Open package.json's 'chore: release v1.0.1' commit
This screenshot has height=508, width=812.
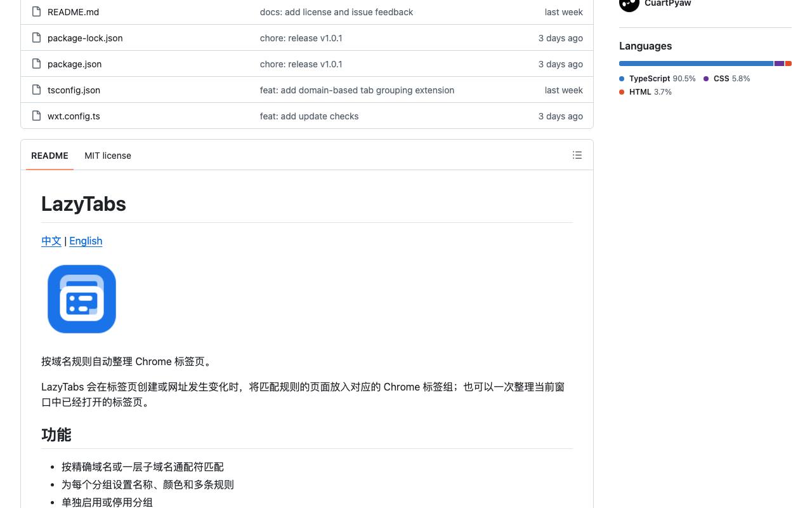pos(301,64)
